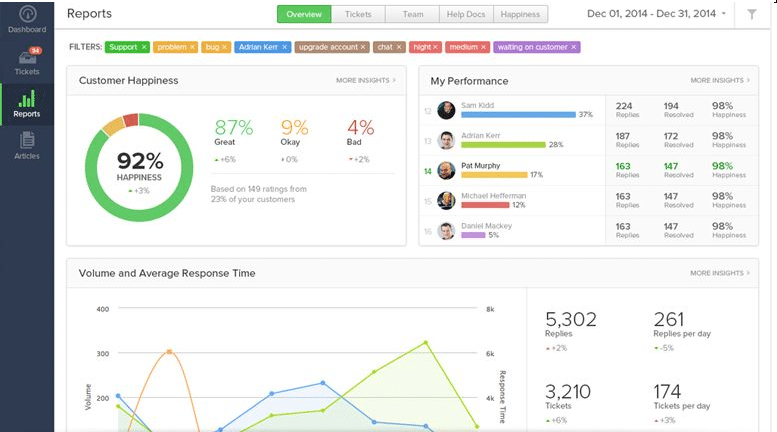
Task: Open More Insights for My Performance
Action: pyautogui.click(x=720, y=80)
